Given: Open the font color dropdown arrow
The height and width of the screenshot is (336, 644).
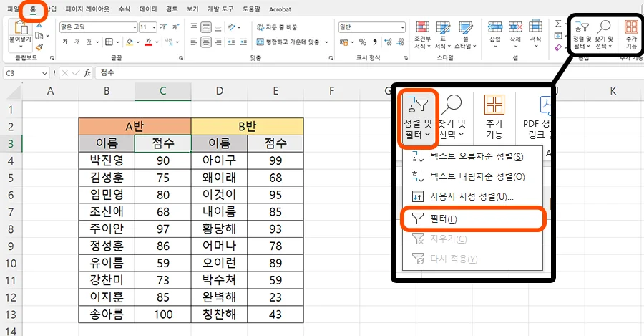Looking at the screenshot, I should 157,42.
